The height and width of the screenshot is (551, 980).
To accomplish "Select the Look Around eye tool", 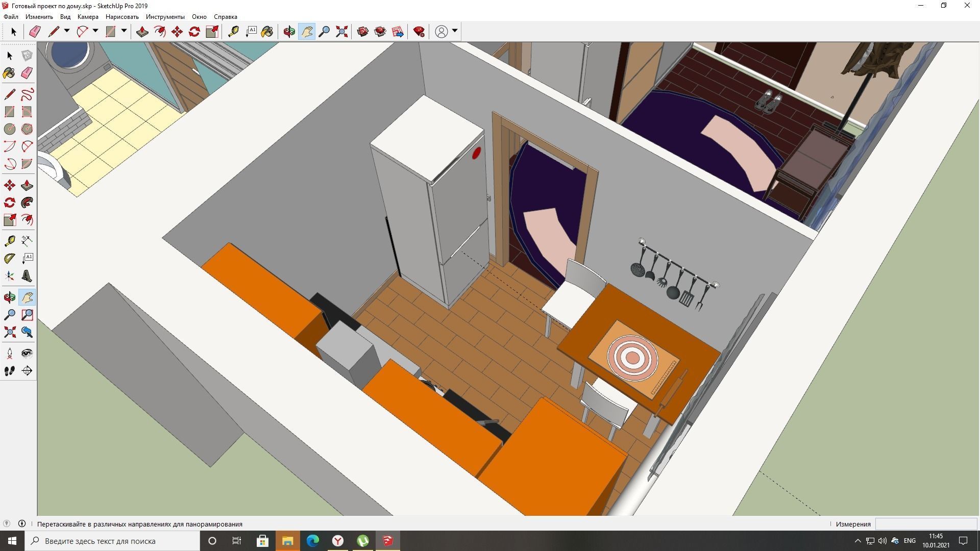I will pyautogui.click(x=27, y=354).
